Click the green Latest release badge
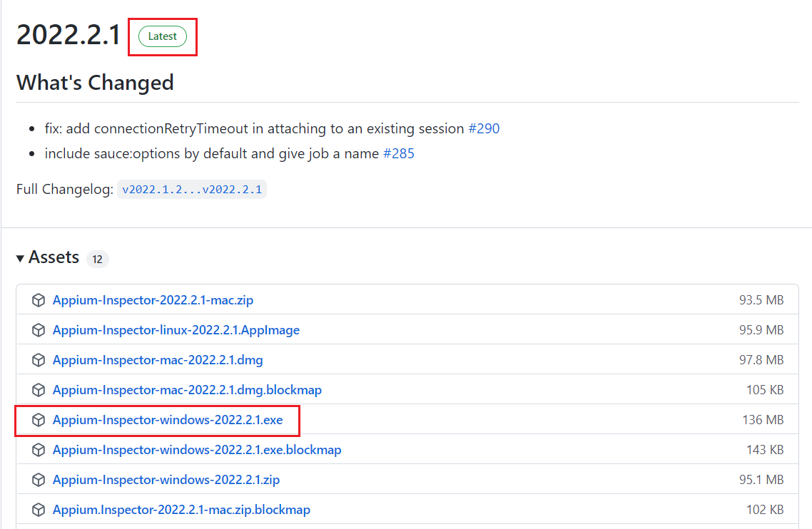Screen dimensions: 812x529 point(163,36)
